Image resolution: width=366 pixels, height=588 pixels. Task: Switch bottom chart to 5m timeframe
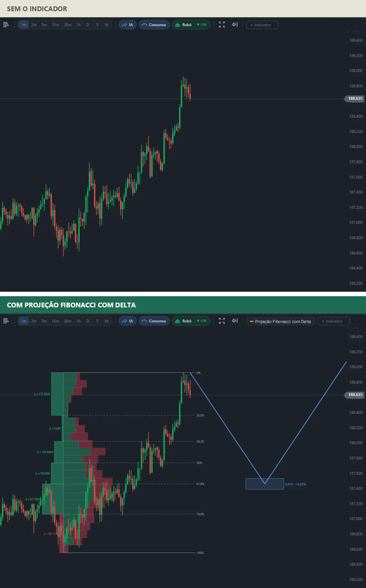tap(44, 321)
